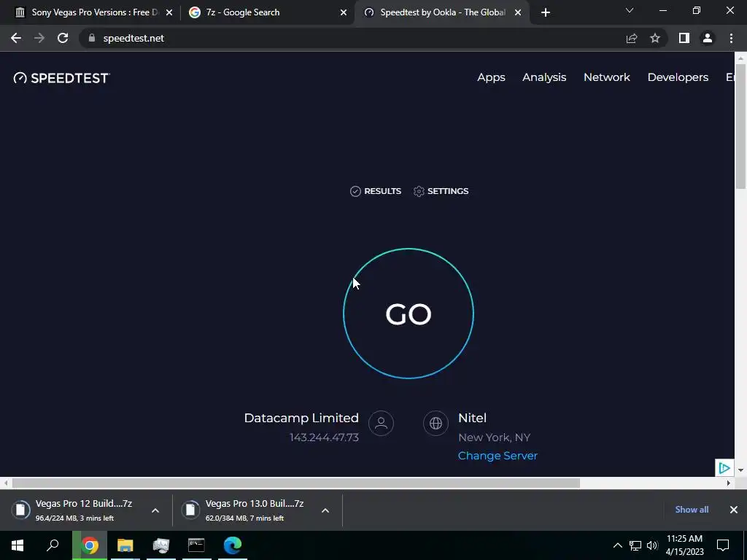Open the clock showing 11:25 AM

[x=684, y=545]
